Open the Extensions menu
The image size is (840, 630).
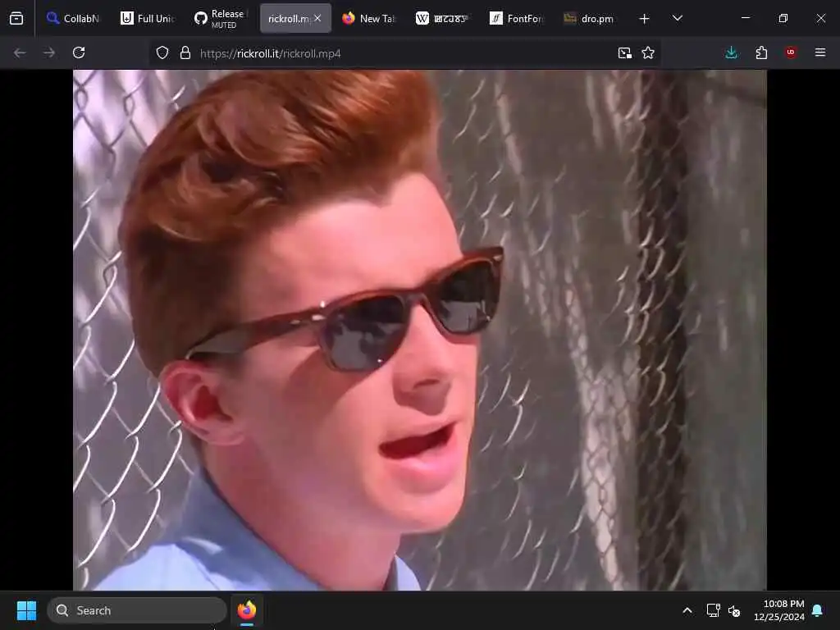point(761,52)
